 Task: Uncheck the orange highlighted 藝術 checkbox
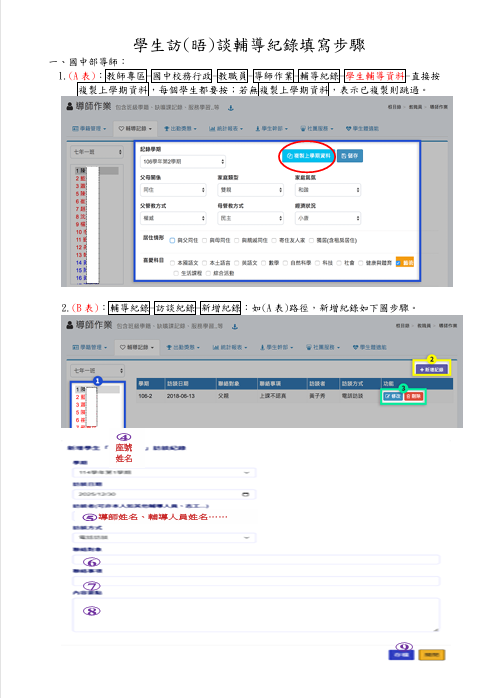click(399, 263)
